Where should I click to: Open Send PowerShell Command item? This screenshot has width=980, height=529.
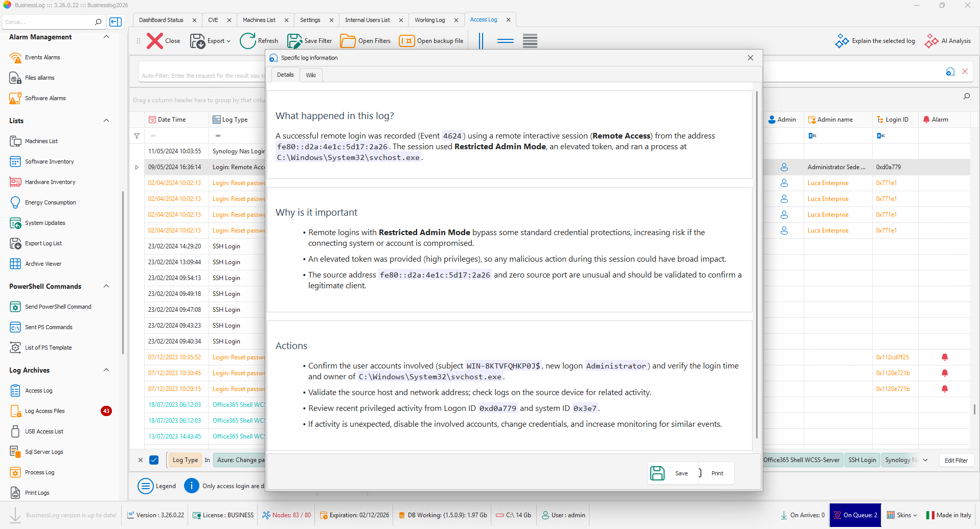[x=58, y=307]
